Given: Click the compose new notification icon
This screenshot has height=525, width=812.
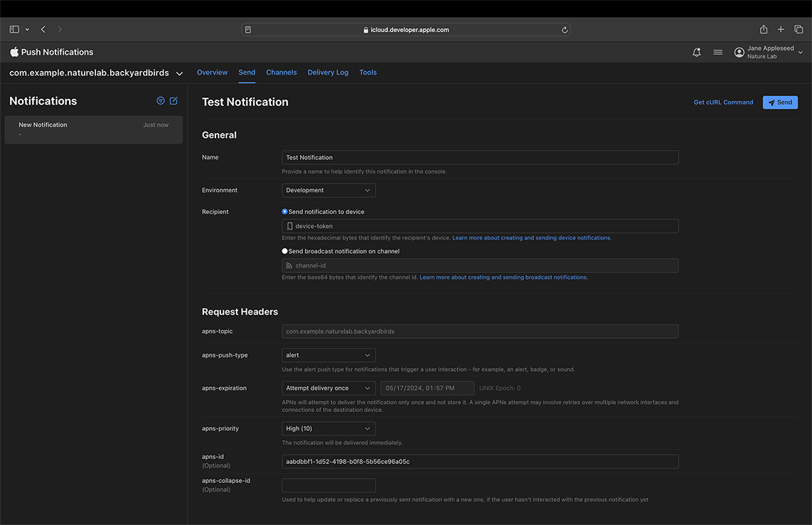Looking at the screenshot, I should (x=173, y=101).
